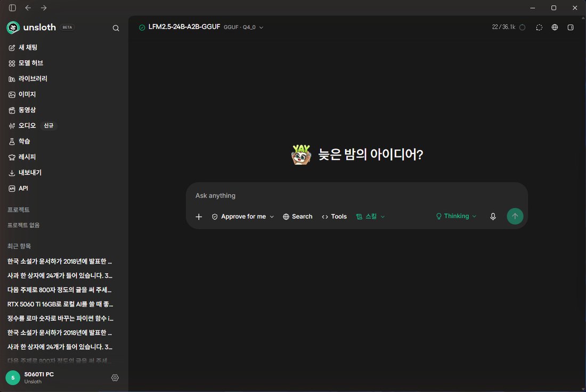Image resolution: width=586 pixels, height=392 pixels.
Task: Open the 레시피 page
Action: pos(63,157)
